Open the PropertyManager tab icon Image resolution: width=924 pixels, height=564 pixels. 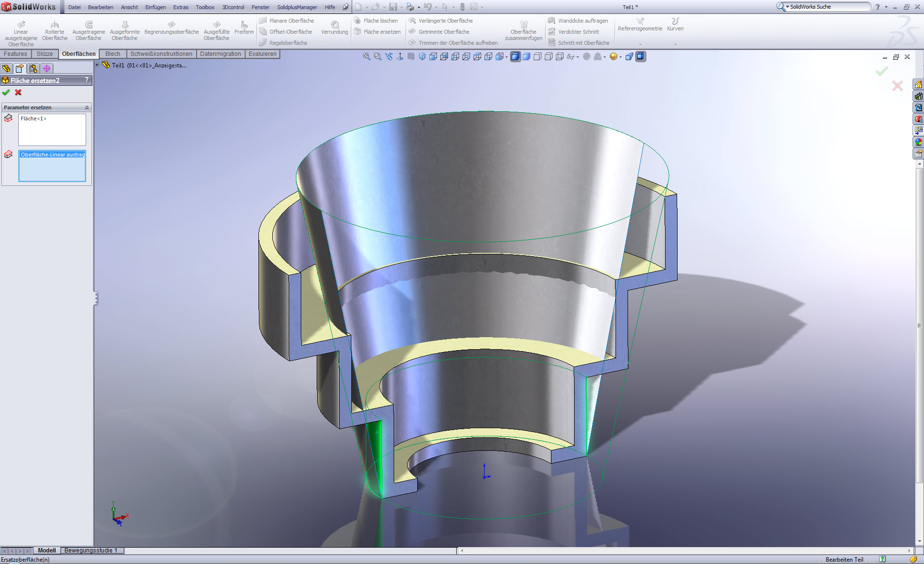coord(20,68)
